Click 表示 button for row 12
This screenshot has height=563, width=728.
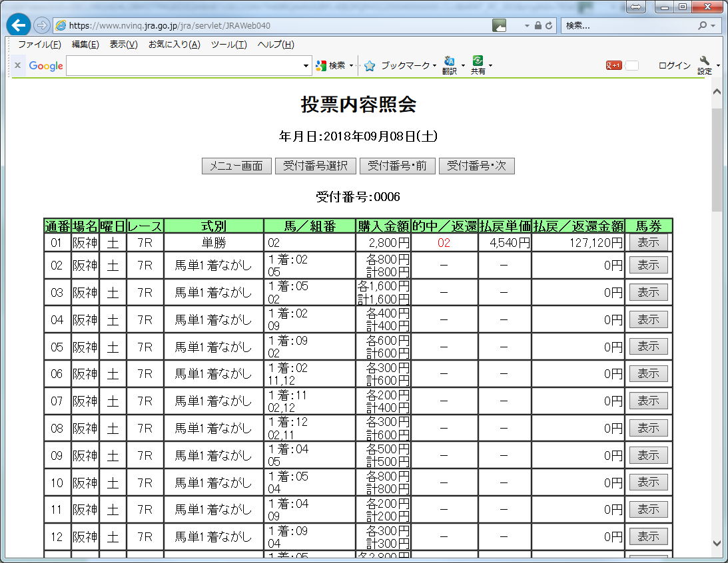click(x=649, y=536)
